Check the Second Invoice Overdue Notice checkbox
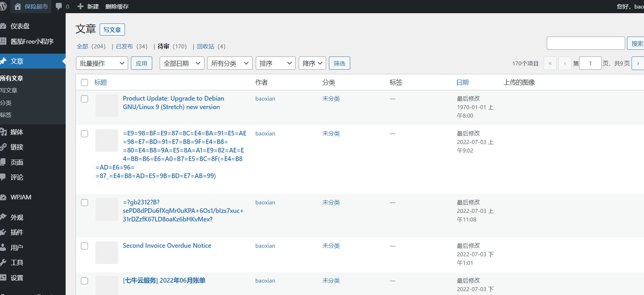Image resolution: width=644 pixels, height=295 pixels. (x=84, y=246)
